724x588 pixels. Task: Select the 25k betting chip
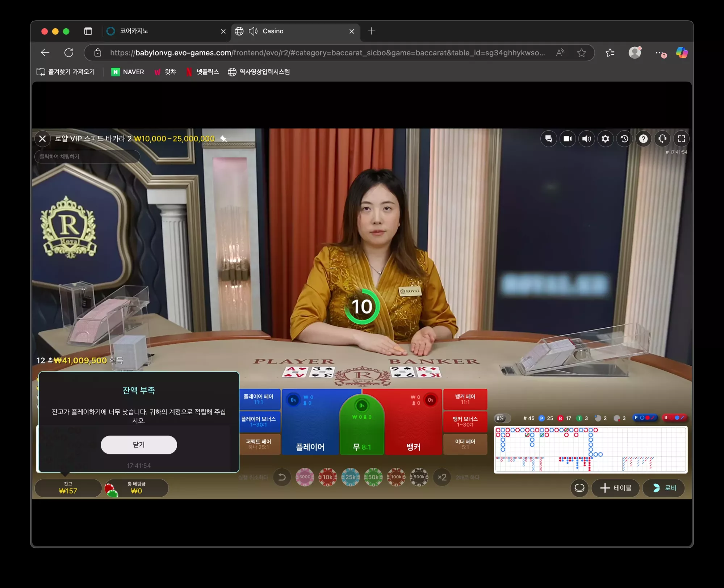tap(351, 477)
